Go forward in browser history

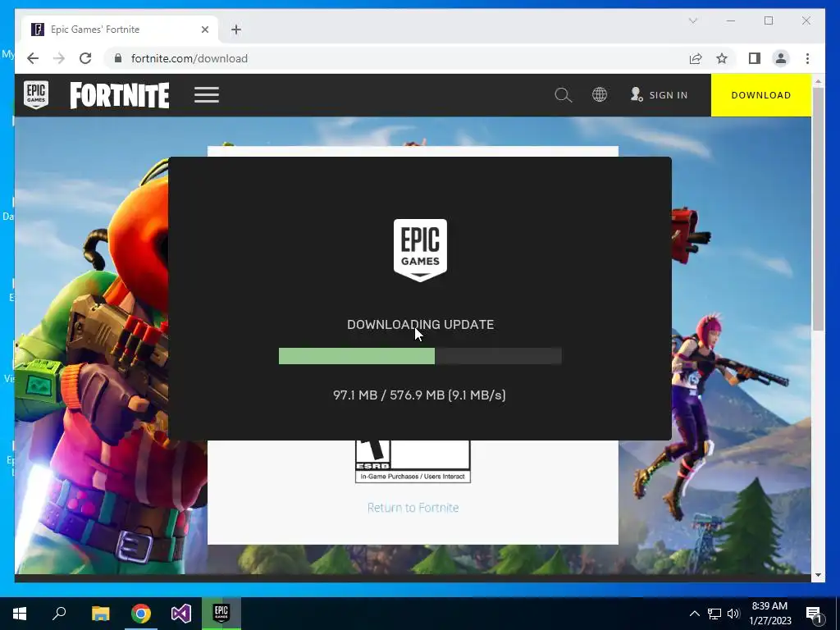coord(59,58)
